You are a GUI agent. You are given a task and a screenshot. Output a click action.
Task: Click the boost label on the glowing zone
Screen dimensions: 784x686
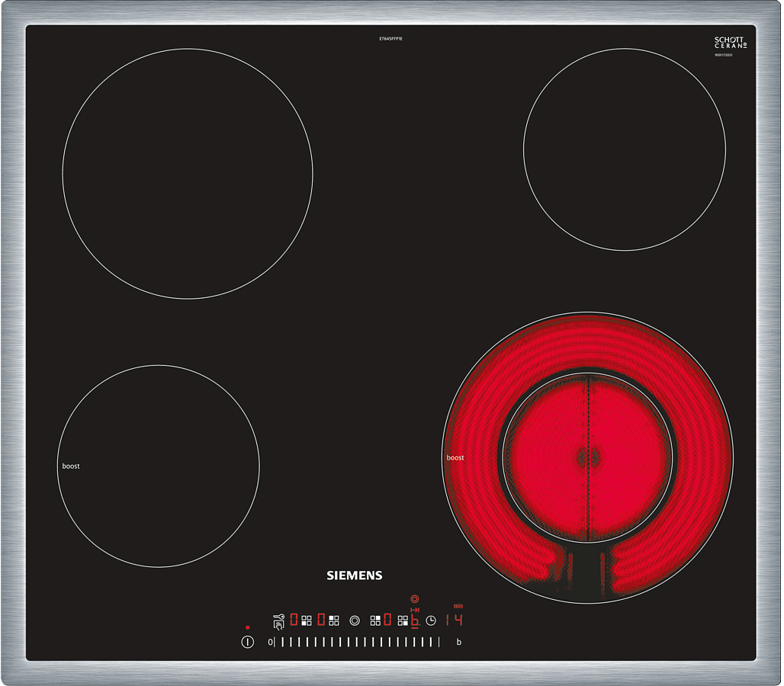[x=455, y=458]
